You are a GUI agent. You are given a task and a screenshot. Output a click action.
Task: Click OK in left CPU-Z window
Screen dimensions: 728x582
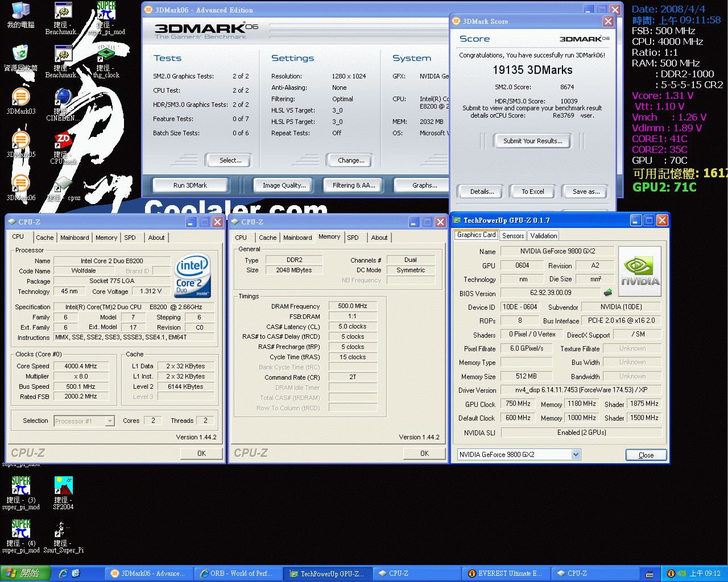point(202,453)
